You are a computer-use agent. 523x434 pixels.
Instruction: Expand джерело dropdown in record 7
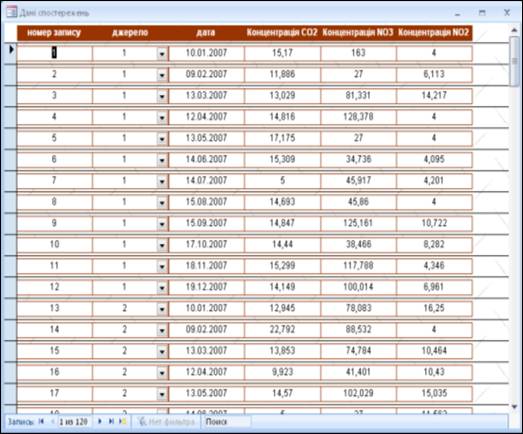[162, 181]
